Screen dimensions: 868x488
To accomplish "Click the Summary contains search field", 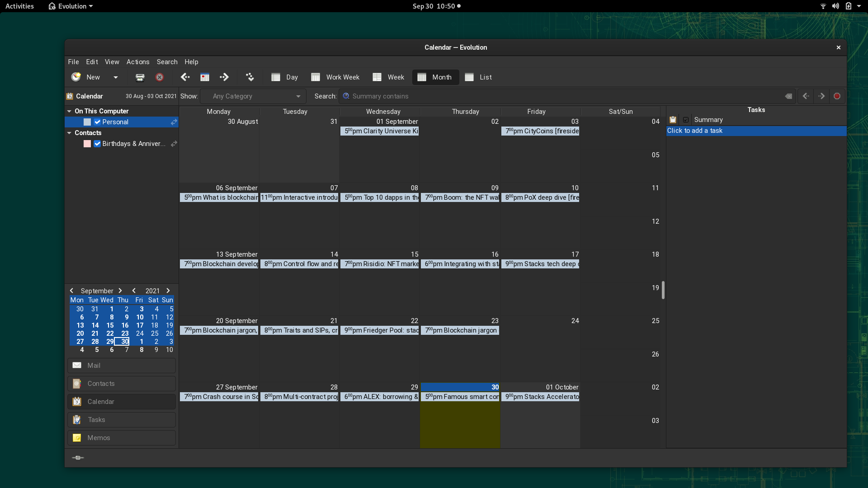I will [x=561, y=96].
